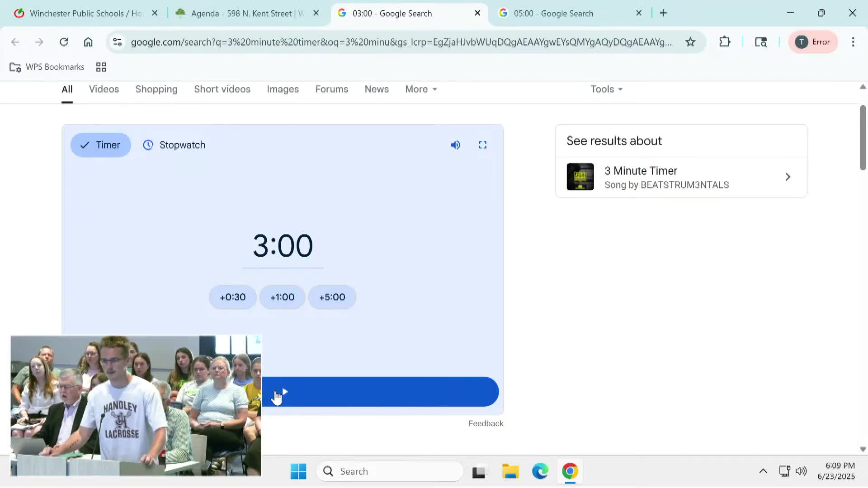The image size is (868, 488).
Task: Click the 3:00 time display to edit
Action: 283,246
